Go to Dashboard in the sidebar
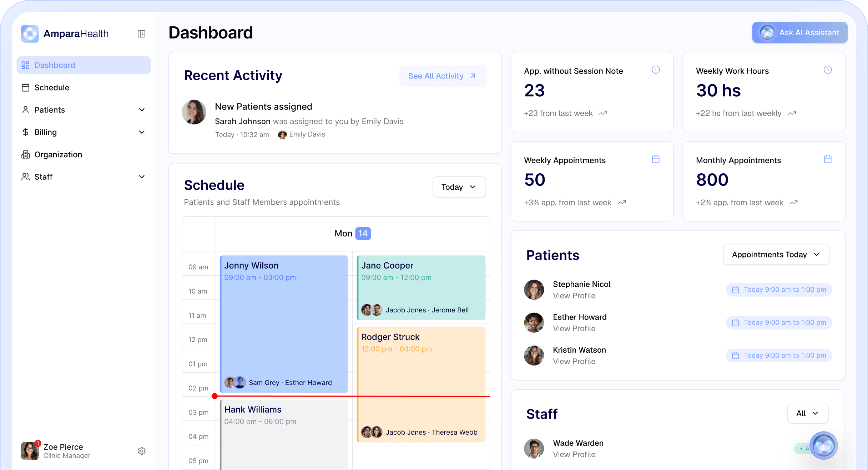 [84, 65]
